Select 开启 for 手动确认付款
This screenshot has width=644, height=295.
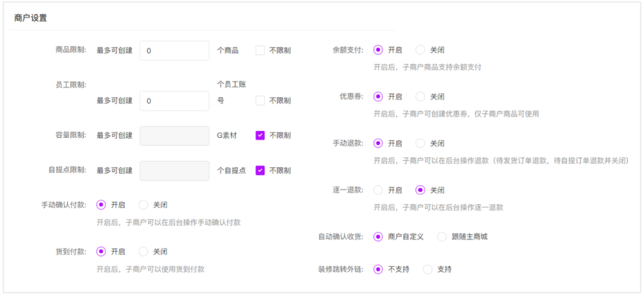click(x=101, y=205)
